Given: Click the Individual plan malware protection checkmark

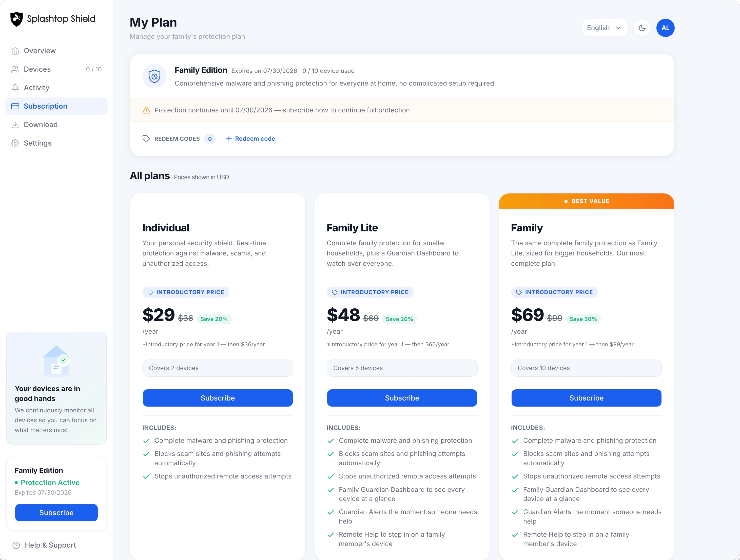Looking at the screenshot, I should [x=146, y=441].
